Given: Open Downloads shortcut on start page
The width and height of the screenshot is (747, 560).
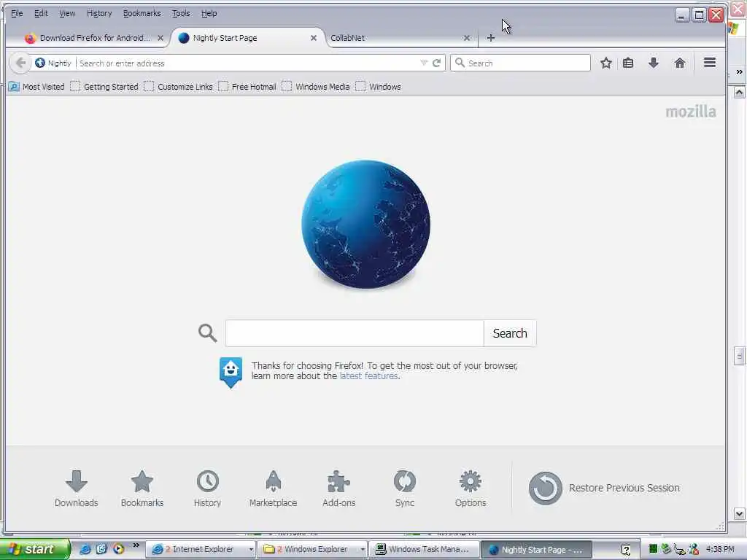Looking at the screenshot, I should tap(76, 488).
